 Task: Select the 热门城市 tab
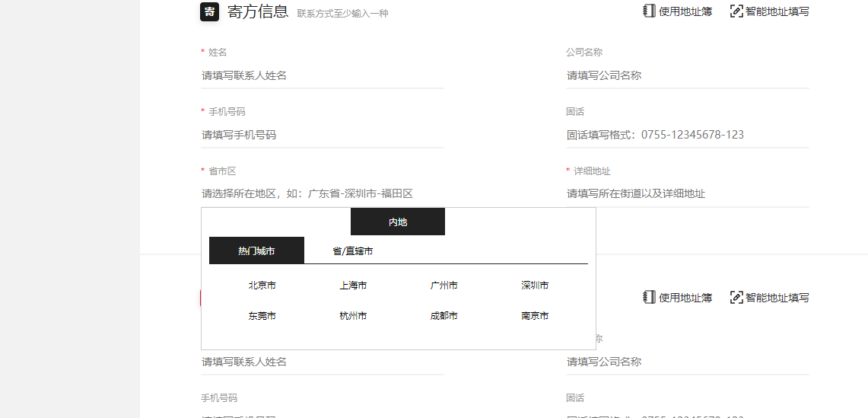pyautogui.click(x=256, y=250)
